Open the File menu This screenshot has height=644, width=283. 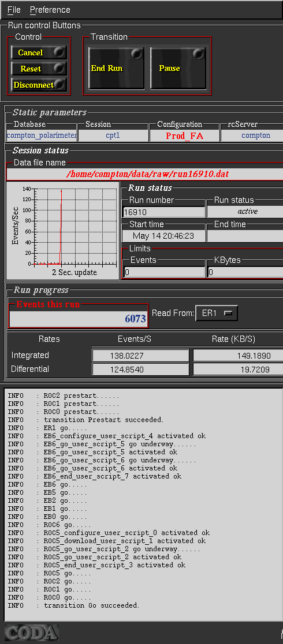[x=14, y=9]
